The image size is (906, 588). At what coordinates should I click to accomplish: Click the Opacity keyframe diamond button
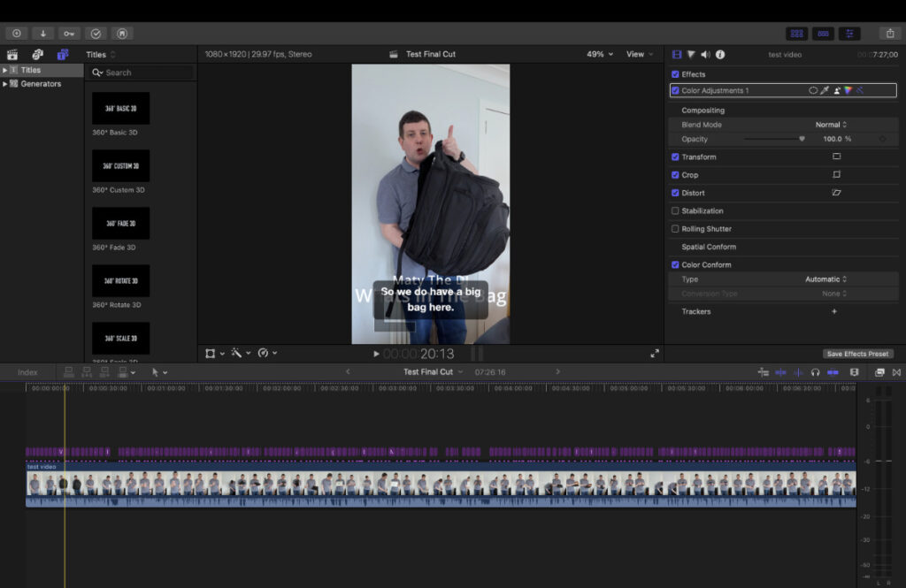pyautogui.click(x=882, y=139)
